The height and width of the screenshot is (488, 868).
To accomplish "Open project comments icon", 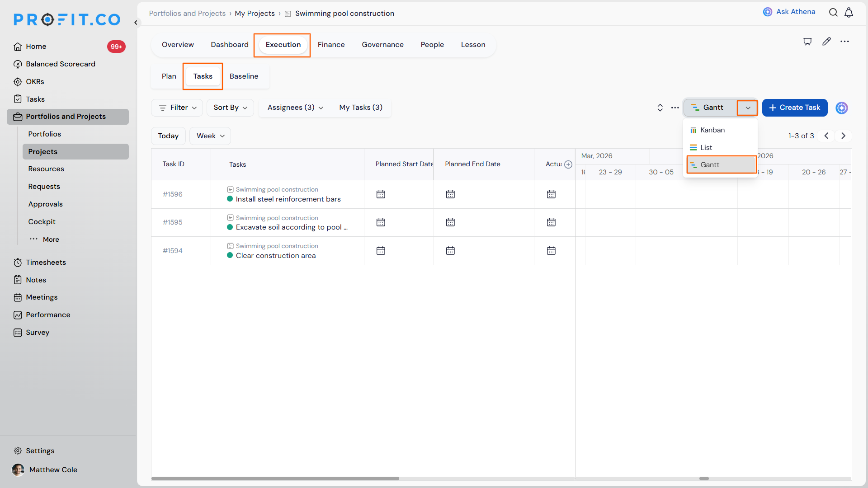I will [x=807, y=42].
